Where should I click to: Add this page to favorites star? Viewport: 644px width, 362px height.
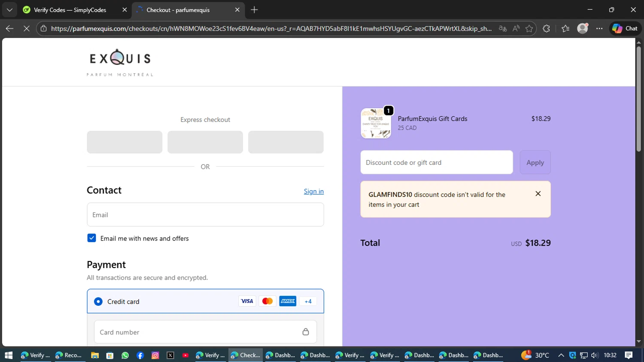tap(529, 28)
